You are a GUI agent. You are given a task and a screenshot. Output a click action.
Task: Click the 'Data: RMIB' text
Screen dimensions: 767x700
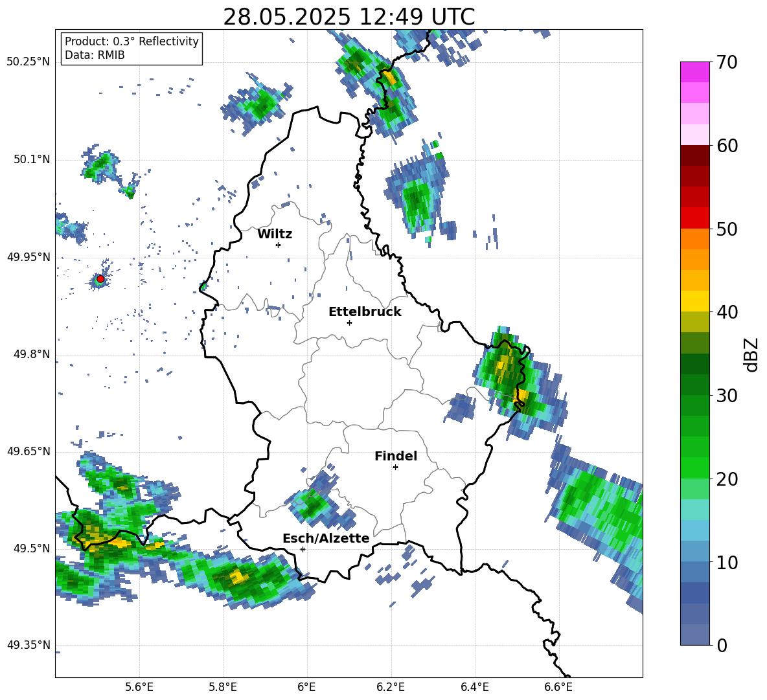pyautogui.click(x=95, y=55)
